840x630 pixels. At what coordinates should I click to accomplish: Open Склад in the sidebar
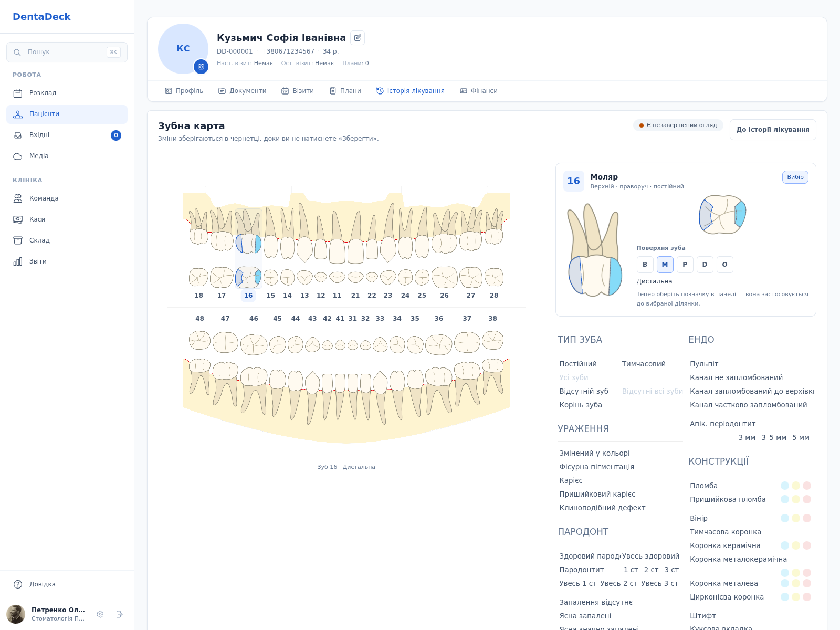pyautogui.click(x=67, y=240)
